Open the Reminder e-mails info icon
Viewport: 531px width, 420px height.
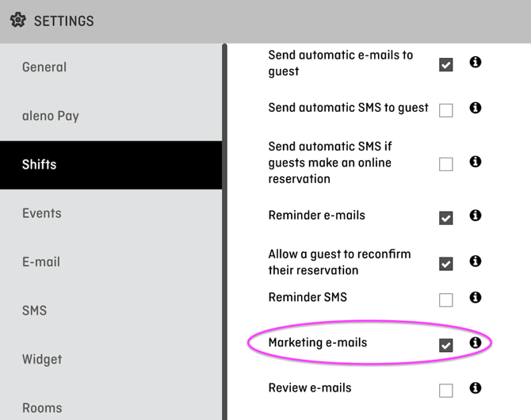point(475,215)
